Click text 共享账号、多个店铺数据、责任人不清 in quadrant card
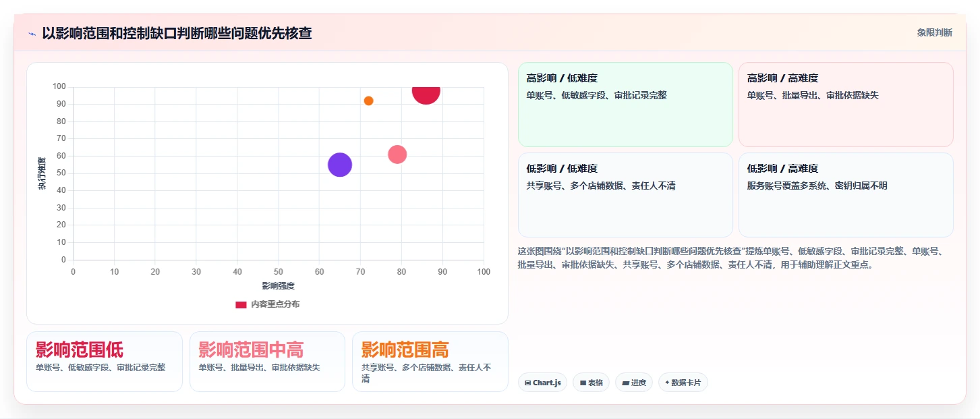 (601, 186)
